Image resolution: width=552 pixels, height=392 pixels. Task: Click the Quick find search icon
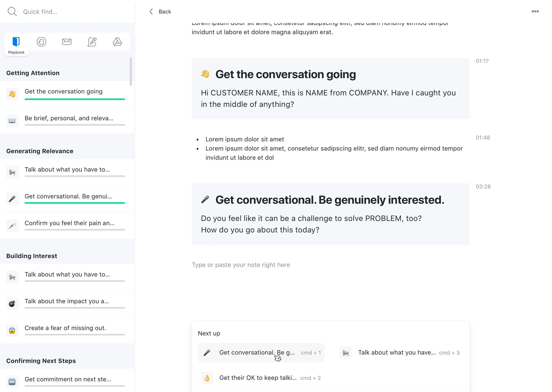(12, 12)
